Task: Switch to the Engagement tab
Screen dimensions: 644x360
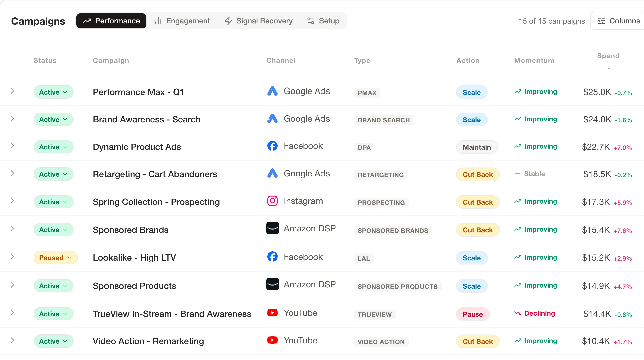Action: [x=182, y=21]
